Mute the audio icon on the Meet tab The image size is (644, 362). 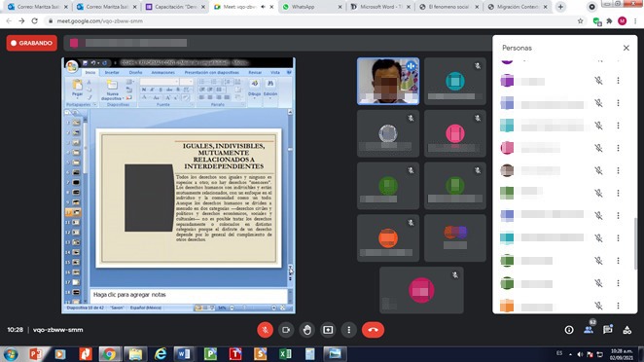click(x=263, y=7)
